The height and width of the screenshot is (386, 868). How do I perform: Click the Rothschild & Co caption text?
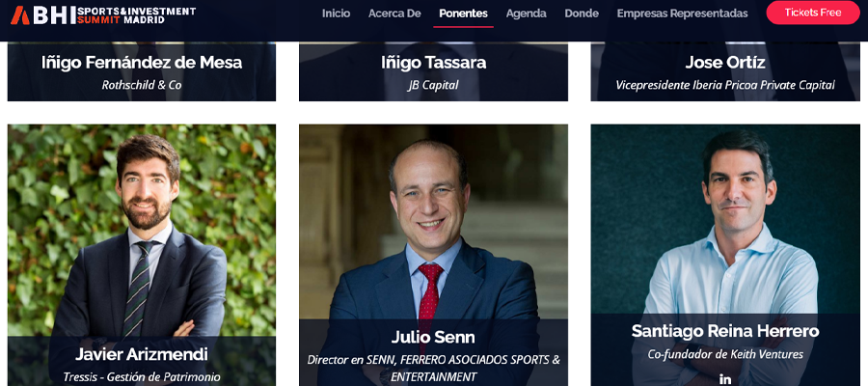(142, 85)
